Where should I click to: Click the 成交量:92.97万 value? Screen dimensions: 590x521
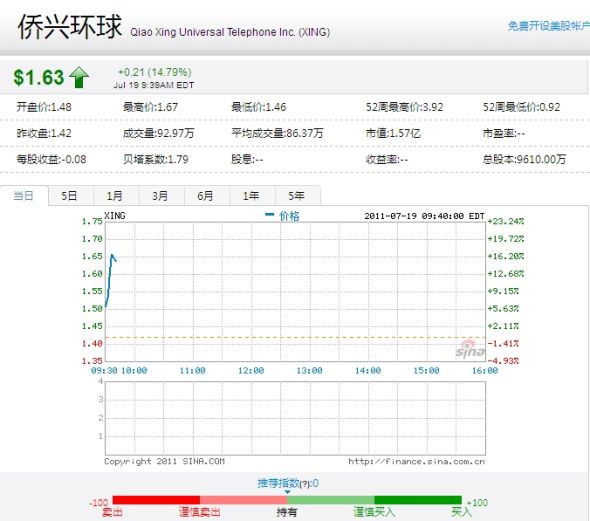(x=158, y=133)
